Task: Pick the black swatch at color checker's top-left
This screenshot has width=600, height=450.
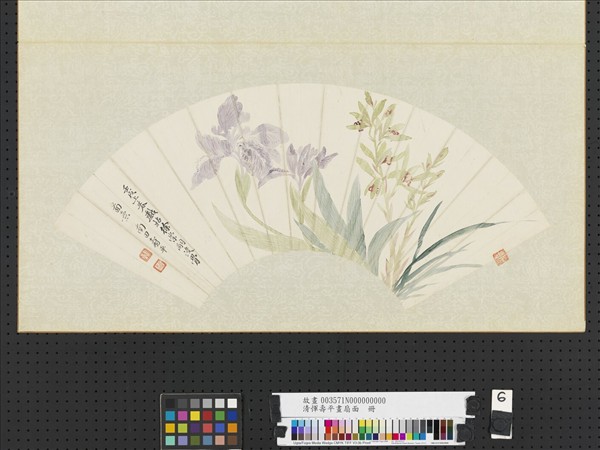Action: pos(171,404)
